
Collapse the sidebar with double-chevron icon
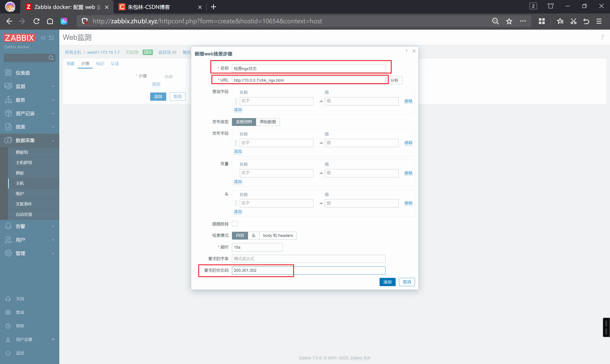pos(43,38)
